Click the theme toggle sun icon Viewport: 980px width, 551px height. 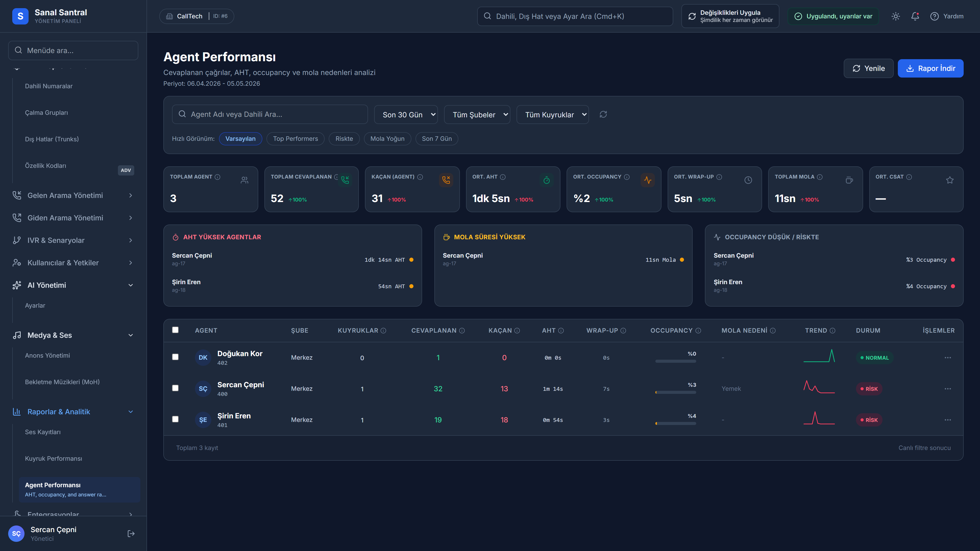coord(896,16)
